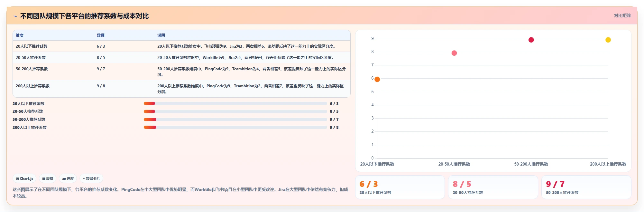644x212 pixels.
Task: Click the 进度 tag chip
Action: 68,178
